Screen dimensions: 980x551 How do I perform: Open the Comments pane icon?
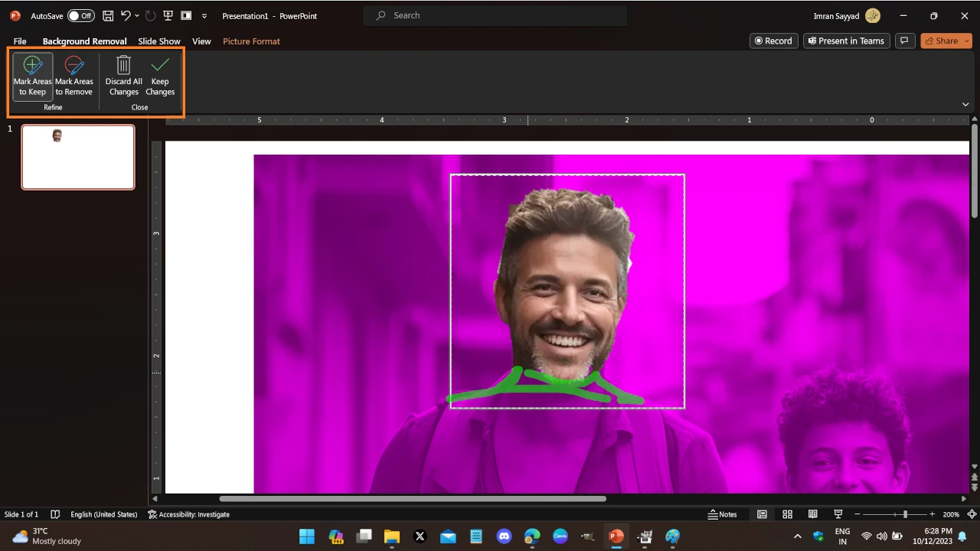(904, 41)
